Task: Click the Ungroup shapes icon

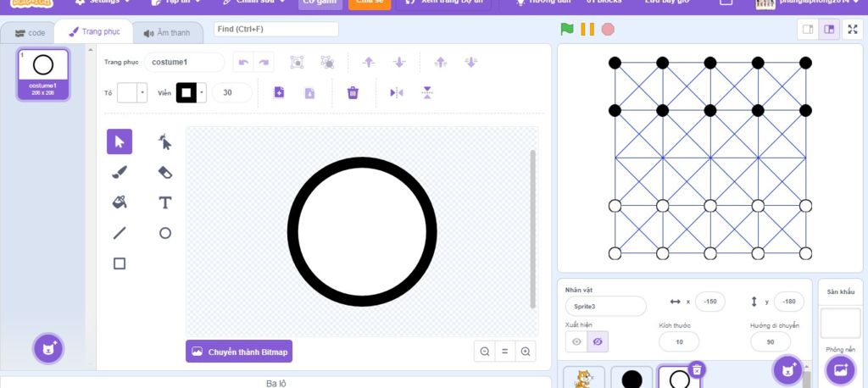Action: (x=328, y=62)
